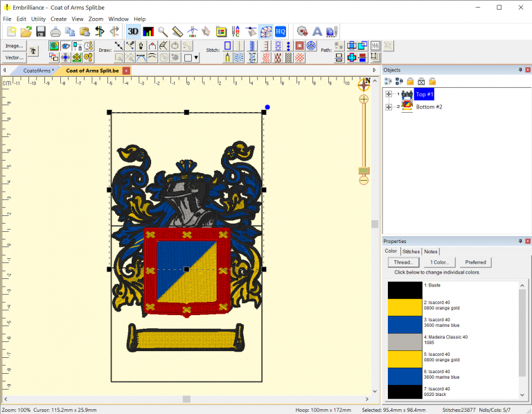The width and height of the screenshot is (532, 414).
Task: Expand the Top #1 object tree node
Action: [x=389, y=94]
